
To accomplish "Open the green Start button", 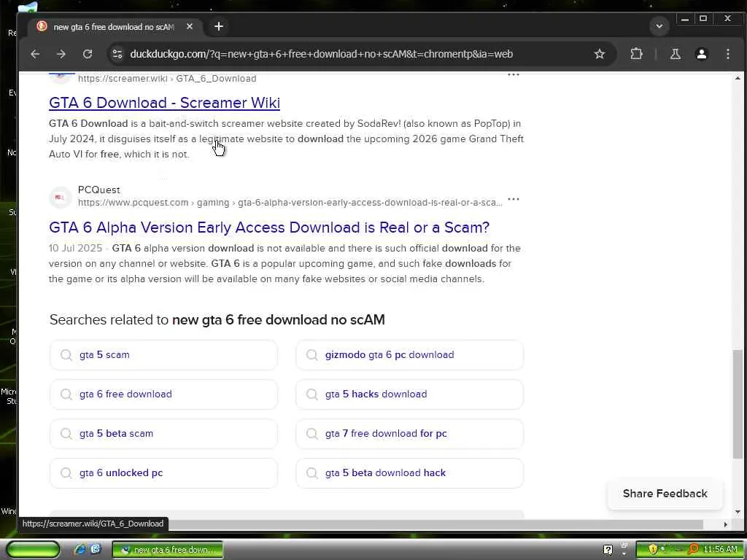I will coord(32,550).
